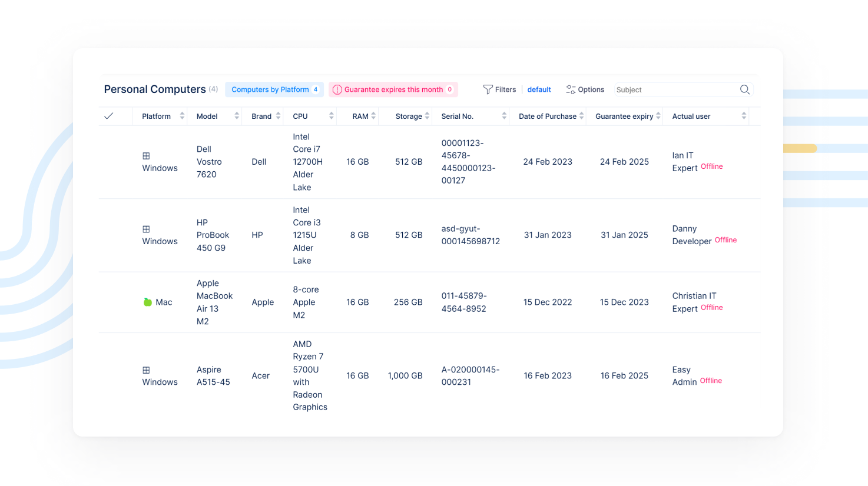Click the search magnifier icon
This screenshot has height=486, width=868.
(744, 89)
